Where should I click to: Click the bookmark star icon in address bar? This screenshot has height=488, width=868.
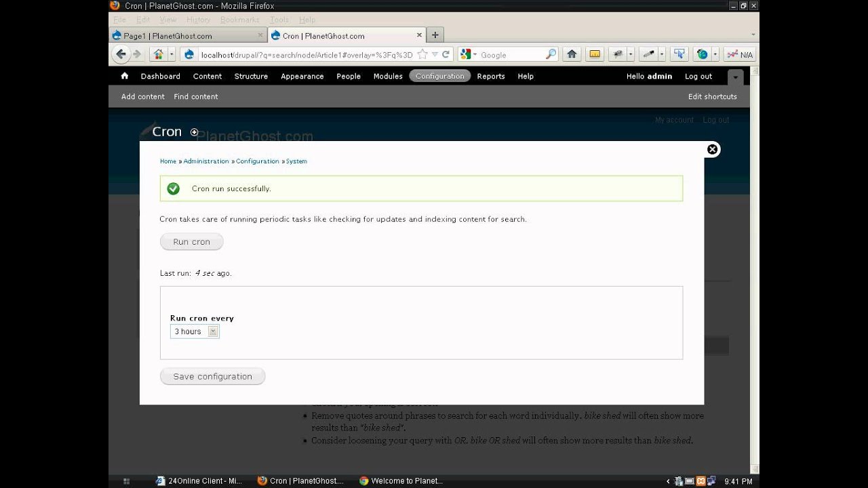[422, 54]
